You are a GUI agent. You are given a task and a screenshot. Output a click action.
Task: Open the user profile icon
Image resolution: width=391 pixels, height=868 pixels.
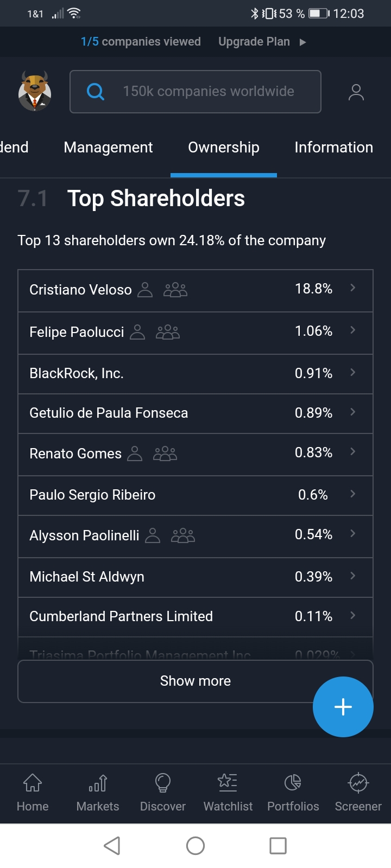[x=356, y=92]
